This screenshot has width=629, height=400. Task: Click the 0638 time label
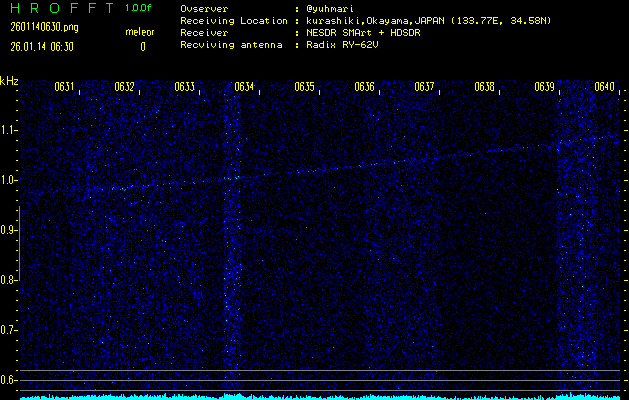coord(484,87)
